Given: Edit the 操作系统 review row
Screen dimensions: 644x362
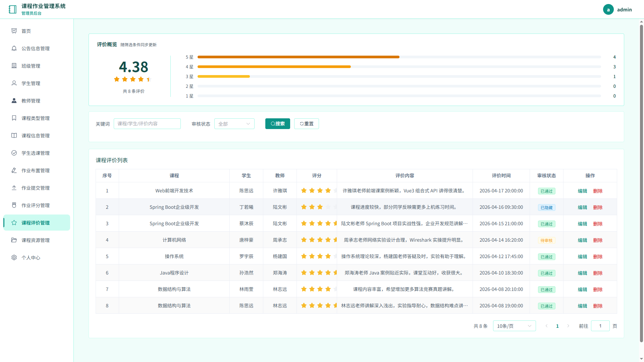Looking at the screenshot, I should [582, 256].
